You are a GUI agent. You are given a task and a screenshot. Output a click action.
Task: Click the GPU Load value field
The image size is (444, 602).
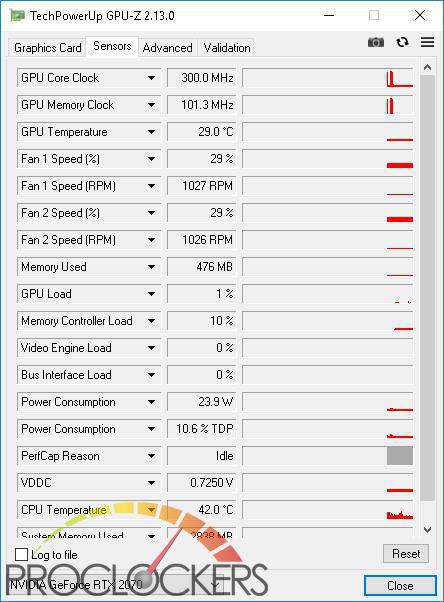click(x=201, y=294)
